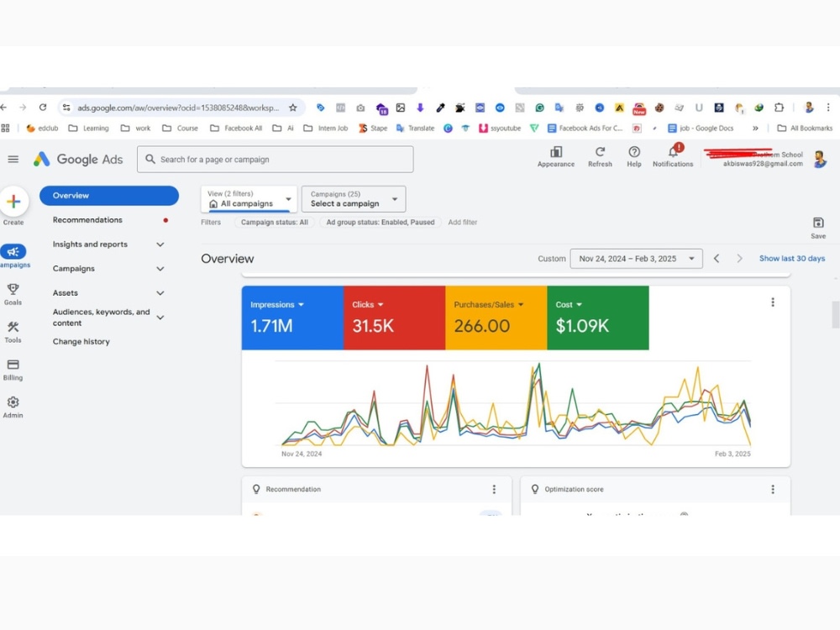Click the search for page or campaign field
Screen dimensions: 840x630
point(276,159)
